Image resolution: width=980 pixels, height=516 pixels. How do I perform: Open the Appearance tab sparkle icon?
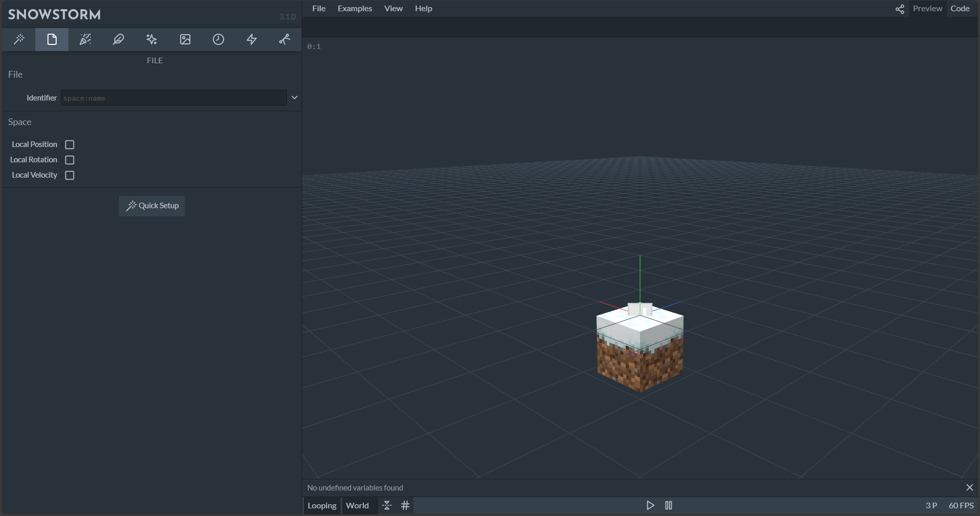(152, 39)
